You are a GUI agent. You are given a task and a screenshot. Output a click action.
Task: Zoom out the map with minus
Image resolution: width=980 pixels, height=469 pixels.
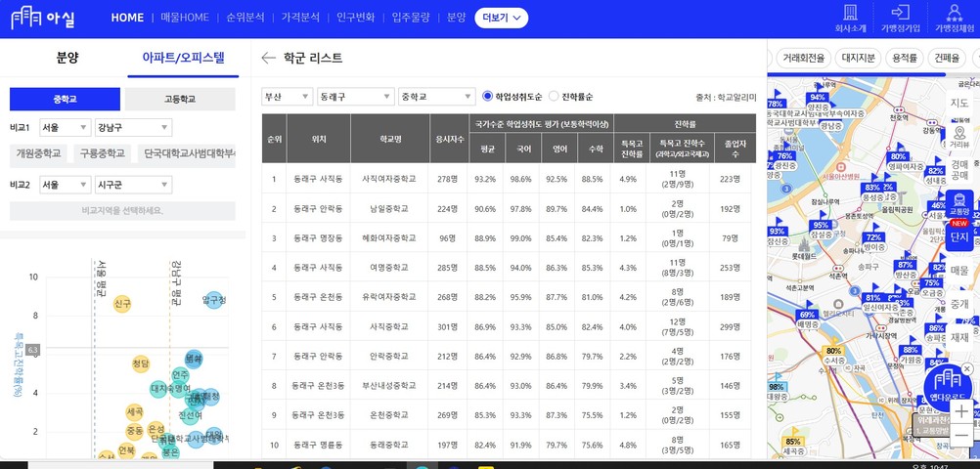point(961,435)
